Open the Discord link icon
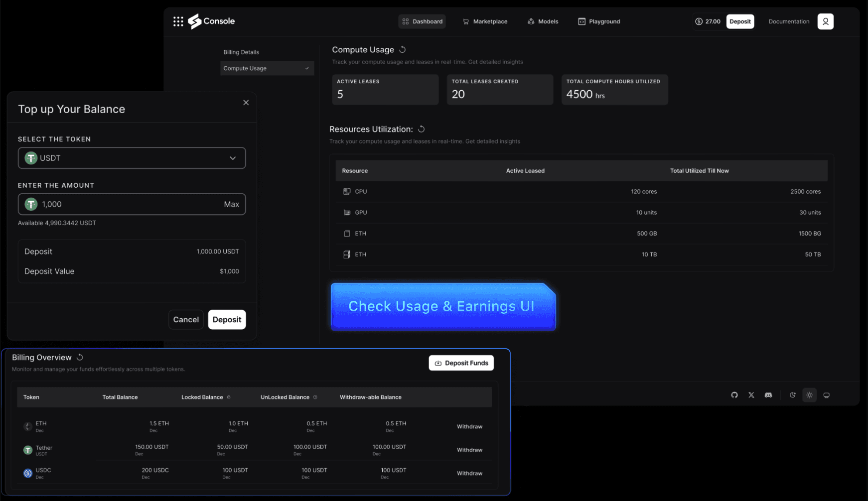The width and height of the screenshot is (868, 501). [768, 395]
